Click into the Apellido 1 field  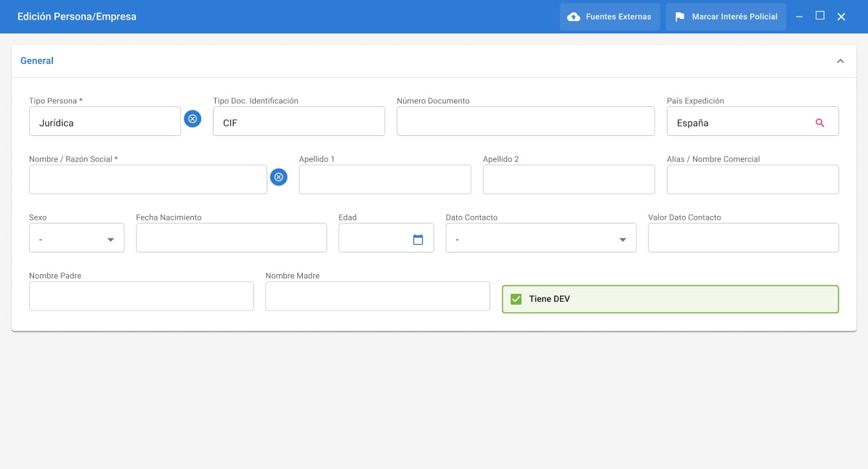click(385, 180)
